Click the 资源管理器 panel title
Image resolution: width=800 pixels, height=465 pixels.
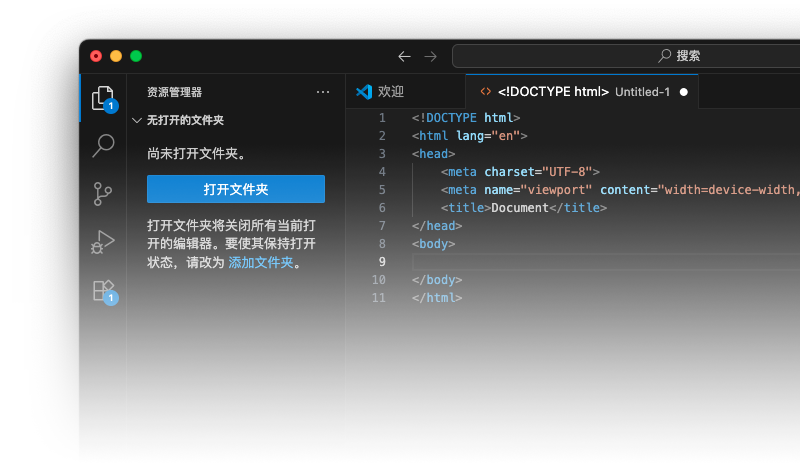pos(174,92)
